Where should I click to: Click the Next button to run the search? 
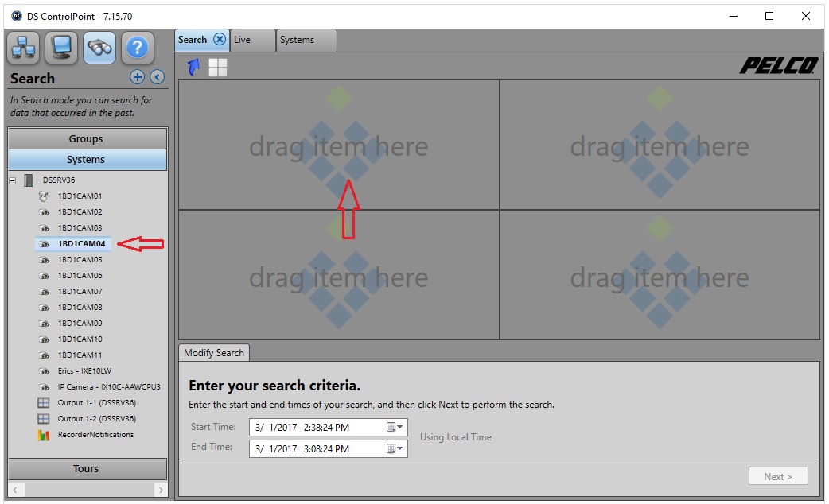point(778,475)
